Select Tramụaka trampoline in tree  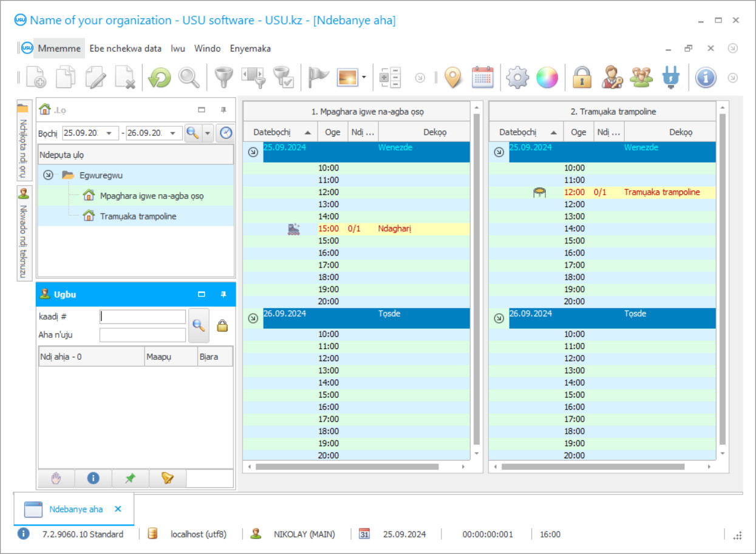[138, 216]
